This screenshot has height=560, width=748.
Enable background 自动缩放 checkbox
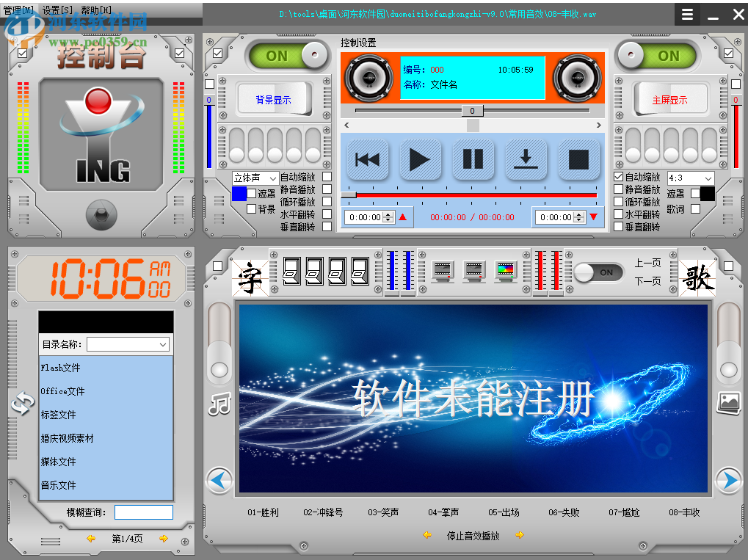[x=327, y=176]
